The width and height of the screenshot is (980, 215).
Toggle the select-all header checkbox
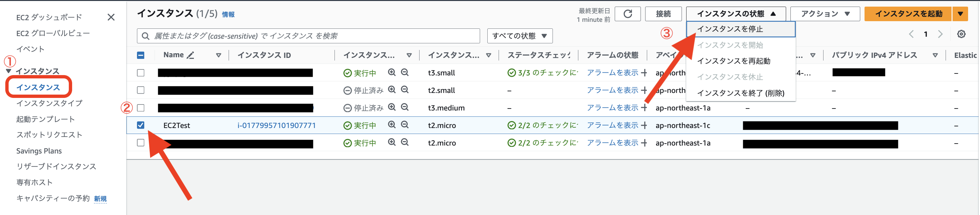pos(141,55)
